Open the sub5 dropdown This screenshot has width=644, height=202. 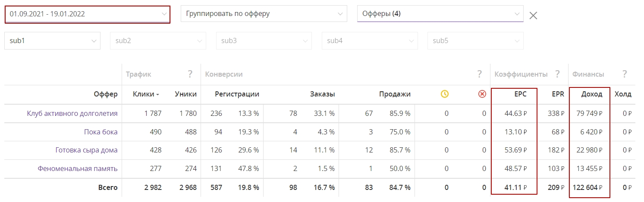475,41
